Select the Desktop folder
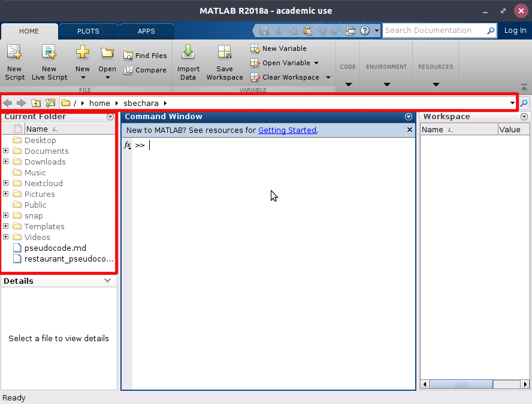 [x=34, y=140]
